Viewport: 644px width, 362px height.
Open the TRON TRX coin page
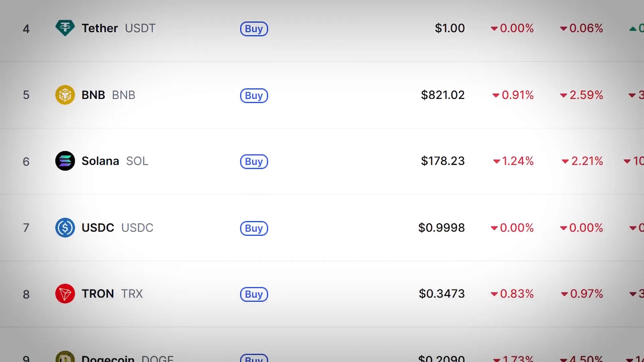tap(112, 294)
